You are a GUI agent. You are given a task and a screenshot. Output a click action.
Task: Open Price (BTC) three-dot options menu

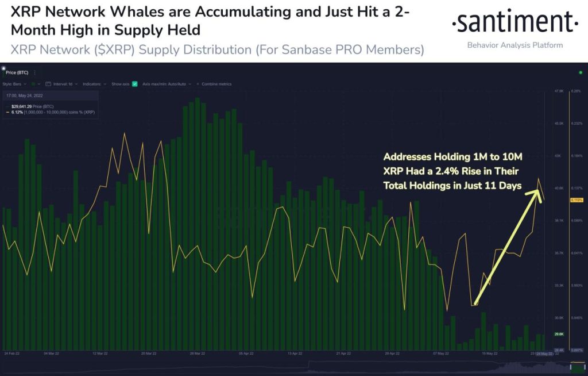35,72
